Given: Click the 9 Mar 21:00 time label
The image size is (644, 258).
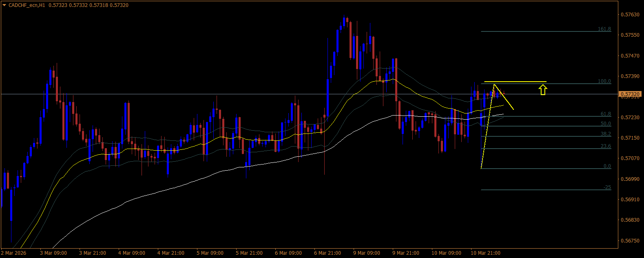Looking at the screenshot, I should pyautogui.click(x=405, y=253).
